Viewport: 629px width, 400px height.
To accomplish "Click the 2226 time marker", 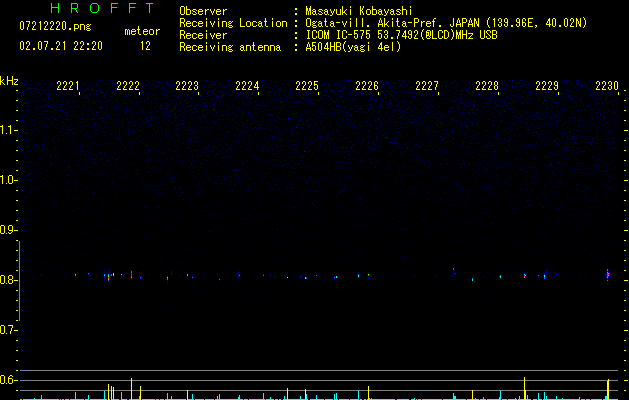I will tap(367, 86).
